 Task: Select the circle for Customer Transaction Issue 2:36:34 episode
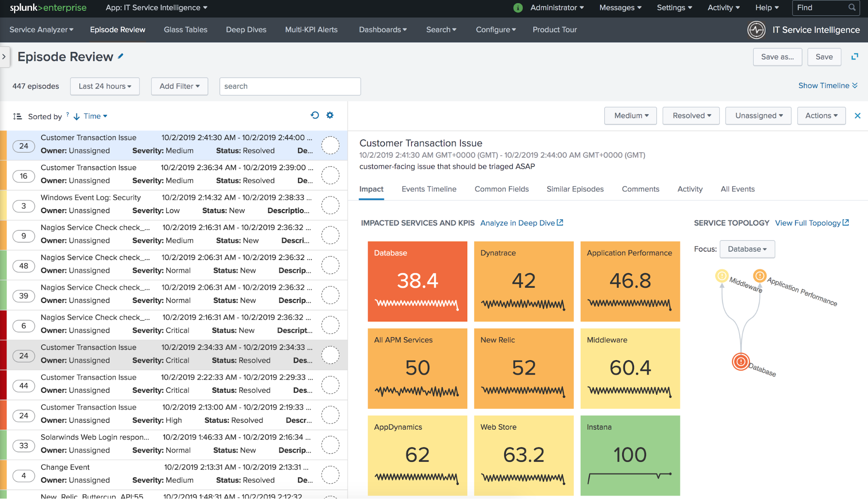click(x=330, y=175)
